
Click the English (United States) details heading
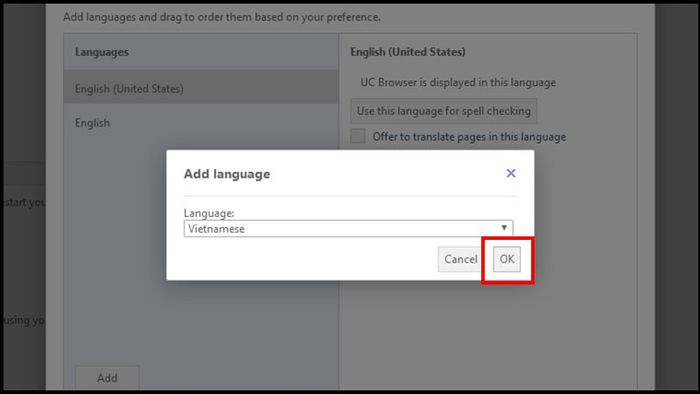(408, 52)
